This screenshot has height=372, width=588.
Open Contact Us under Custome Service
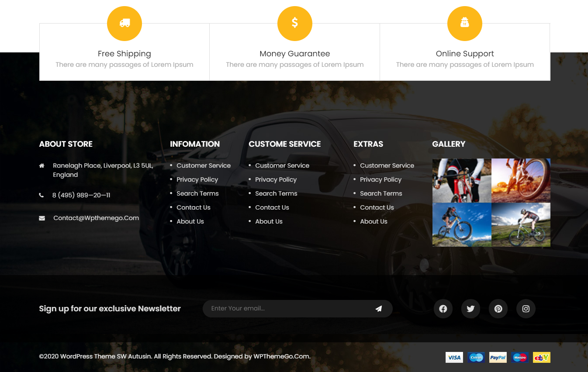click(x=272, y=207)
